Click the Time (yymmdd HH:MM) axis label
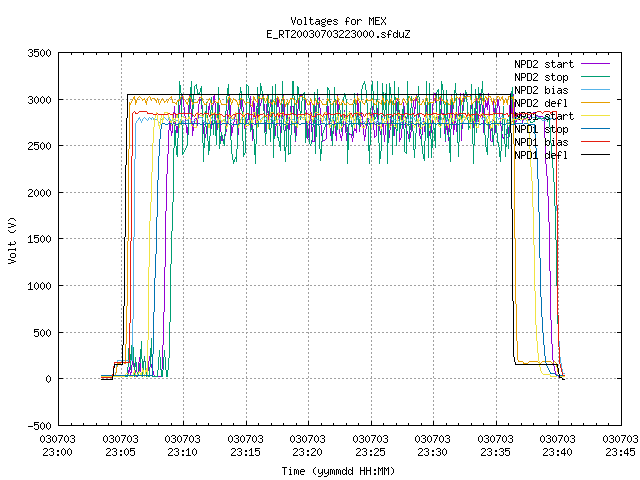Image resolution: width=640 pixels, height=480 pixels. 338,471
